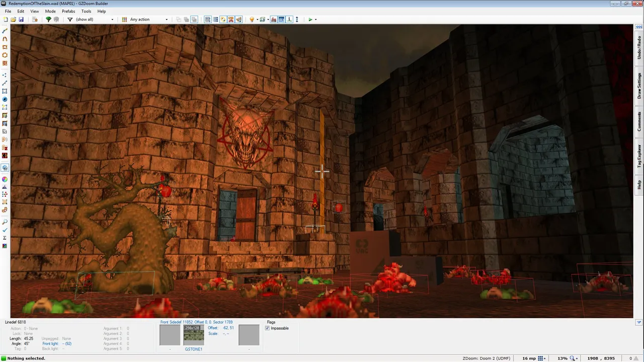644x362 pixels.
Task: Open the Draw Settings side tab
Action: (639, 85)
